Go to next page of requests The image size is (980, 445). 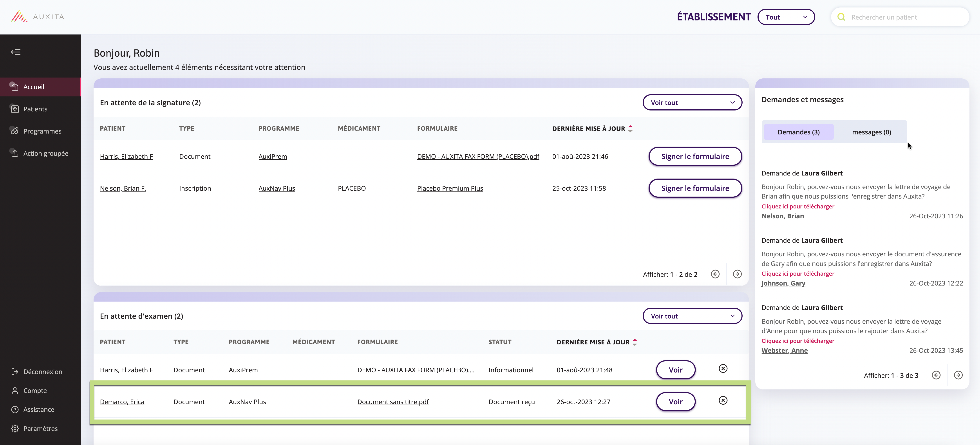point(958,375)
